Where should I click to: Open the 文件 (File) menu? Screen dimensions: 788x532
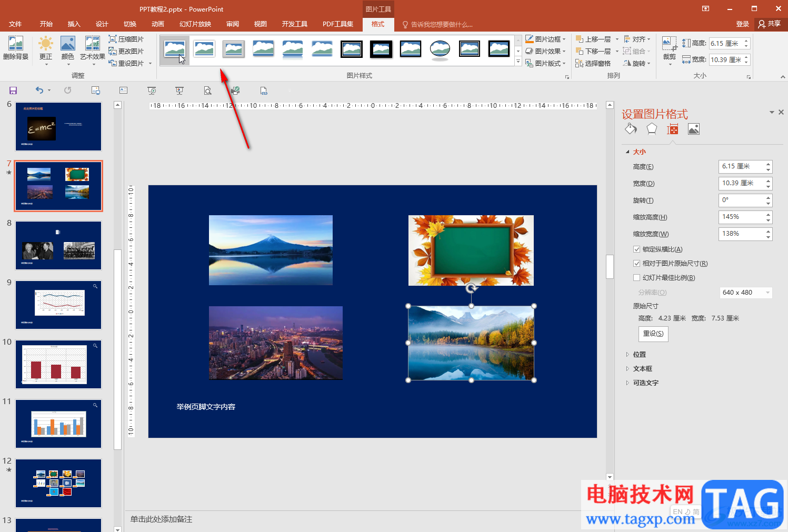coord(15,24)
